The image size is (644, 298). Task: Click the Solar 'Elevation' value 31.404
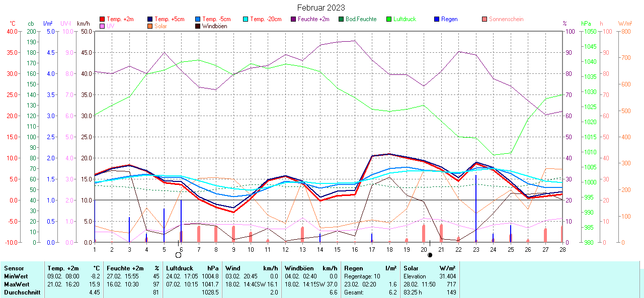tap(447, 276)
